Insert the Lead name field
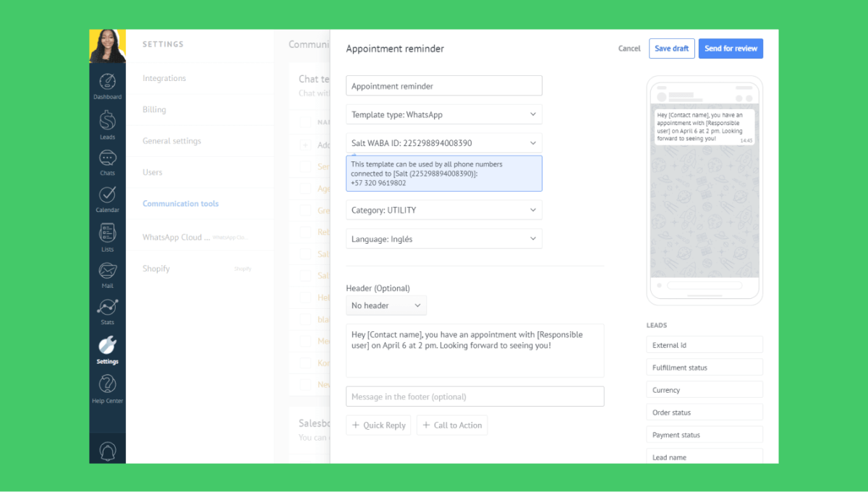868x492 pixels. 705,457
